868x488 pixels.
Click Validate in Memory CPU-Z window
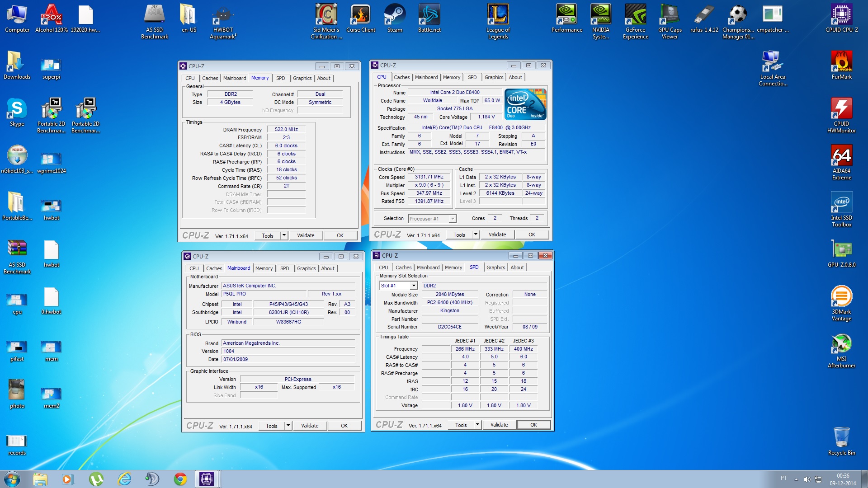click(x=306, y=235)
